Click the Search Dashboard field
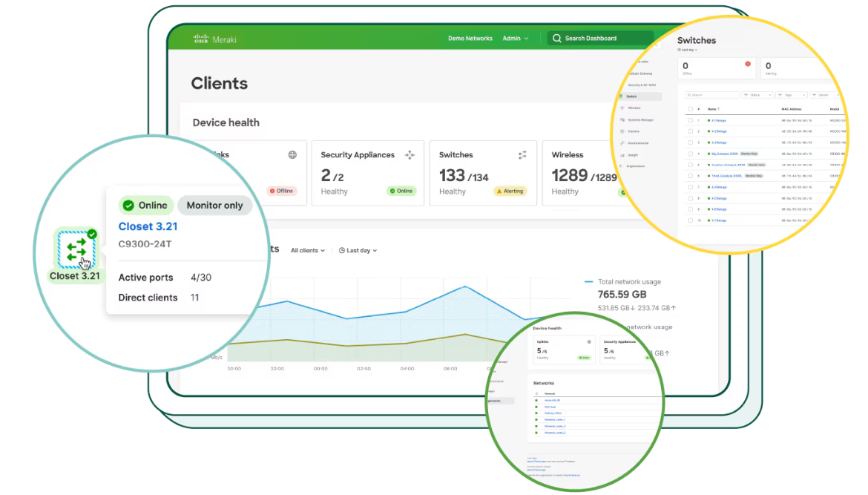 [601, 38]
